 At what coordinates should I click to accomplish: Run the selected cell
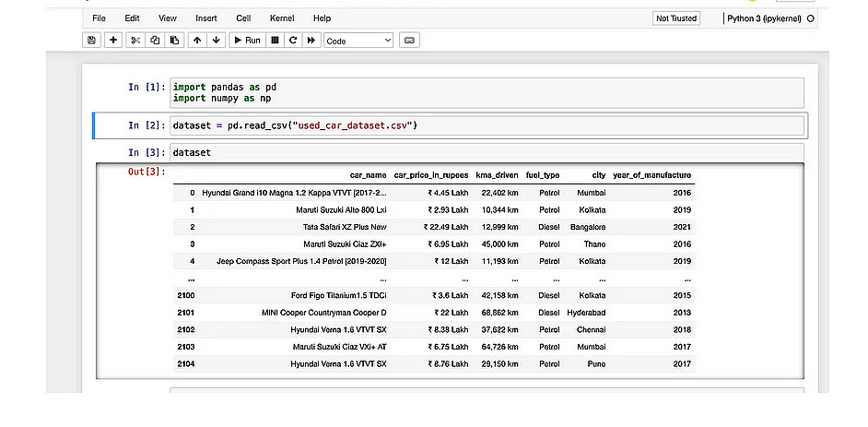click(247, 41)
